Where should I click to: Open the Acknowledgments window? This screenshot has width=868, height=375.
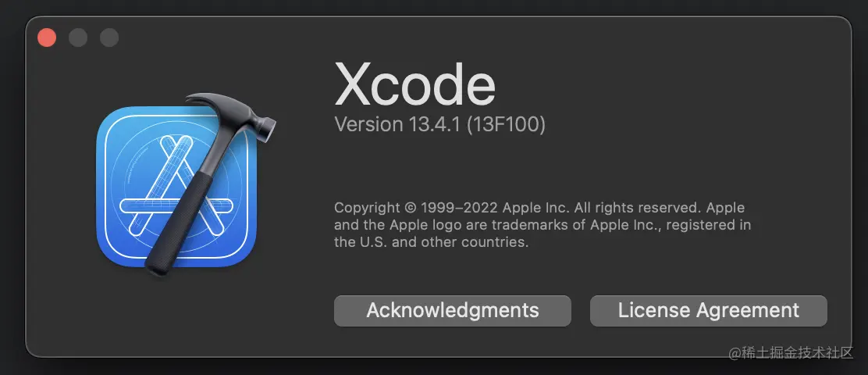[452, 311]
